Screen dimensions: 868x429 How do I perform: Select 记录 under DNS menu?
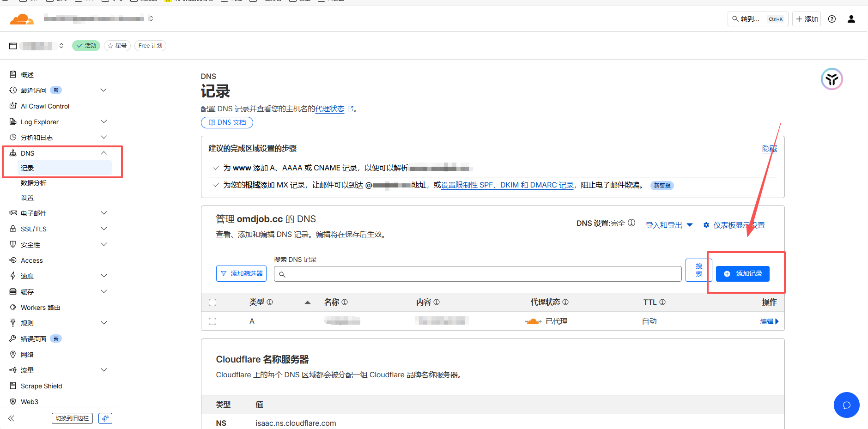tap(65, 168)
